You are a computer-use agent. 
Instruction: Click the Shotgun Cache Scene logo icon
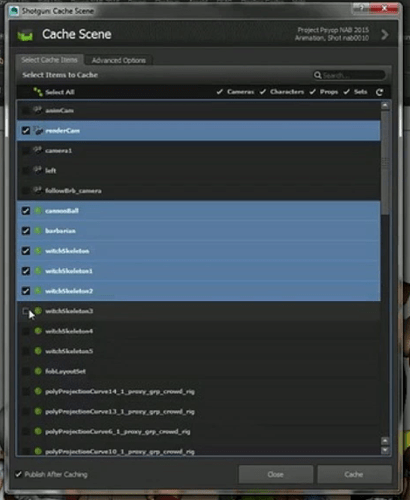tap(25, 35)
